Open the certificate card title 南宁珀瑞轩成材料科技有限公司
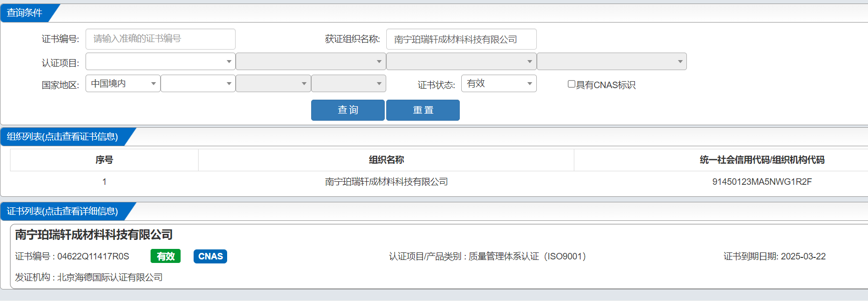Screen dimensions: 868x301 tap(94, 234)
